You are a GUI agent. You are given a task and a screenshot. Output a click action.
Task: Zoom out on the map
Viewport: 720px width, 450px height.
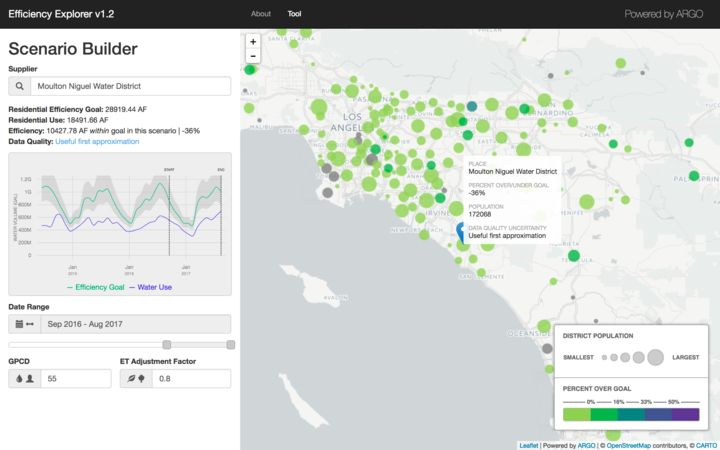point(253,57)
